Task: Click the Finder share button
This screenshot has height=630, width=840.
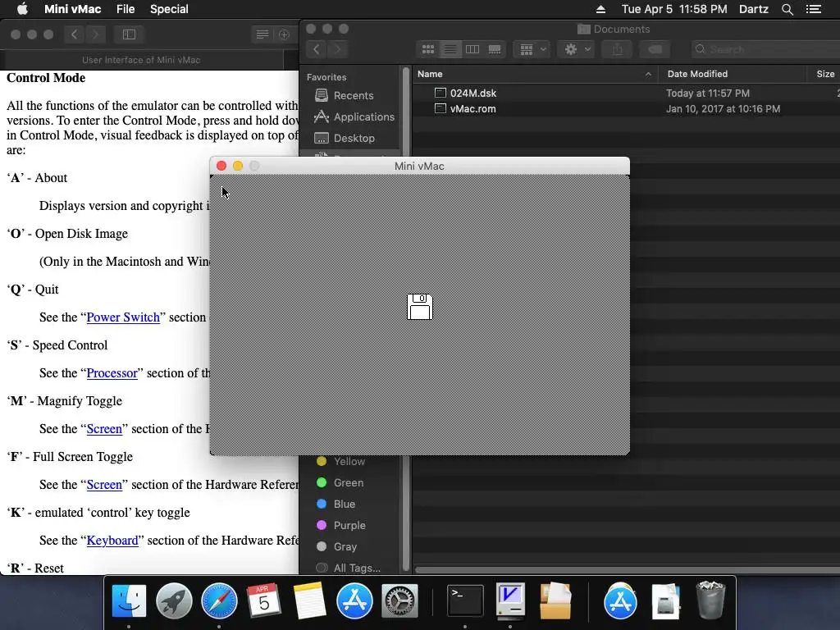Action: (x=617, y=49)
